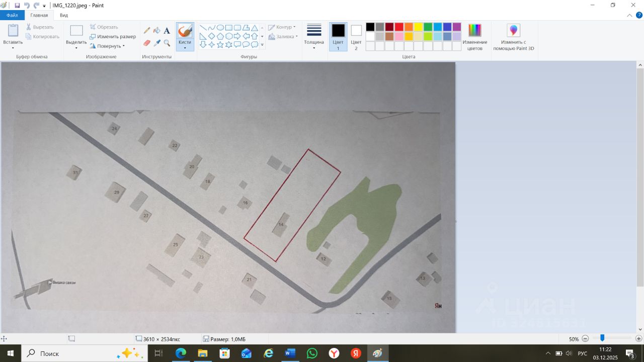Choose the Right arrow shape

pyautogui.click(x=237, y=36)
